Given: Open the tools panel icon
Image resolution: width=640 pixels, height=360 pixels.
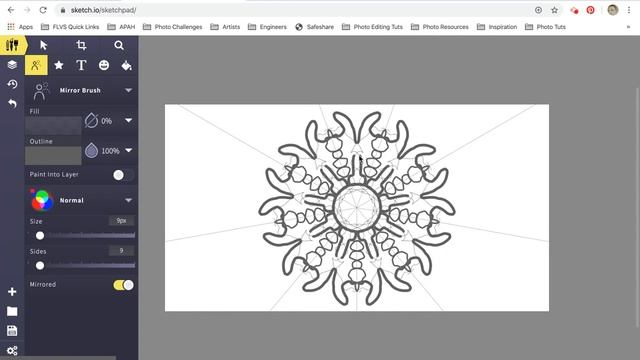Looking at the screenshot, I should point(12,45).
